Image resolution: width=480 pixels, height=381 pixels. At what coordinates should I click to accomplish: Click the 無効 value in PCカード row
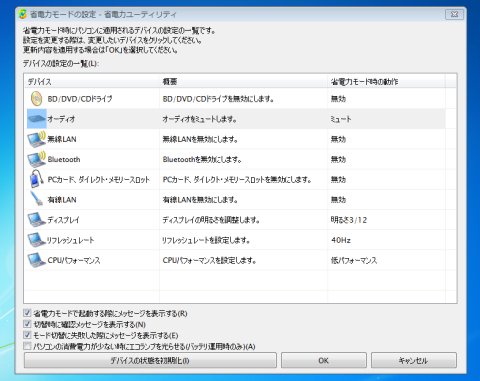point(338,180)
